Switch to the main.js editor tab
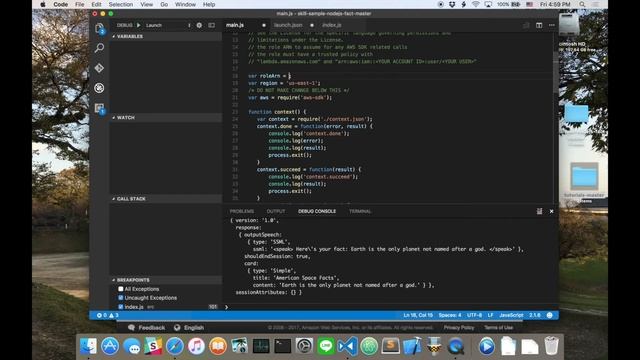The image size is (640, 360). click(246, 25)
